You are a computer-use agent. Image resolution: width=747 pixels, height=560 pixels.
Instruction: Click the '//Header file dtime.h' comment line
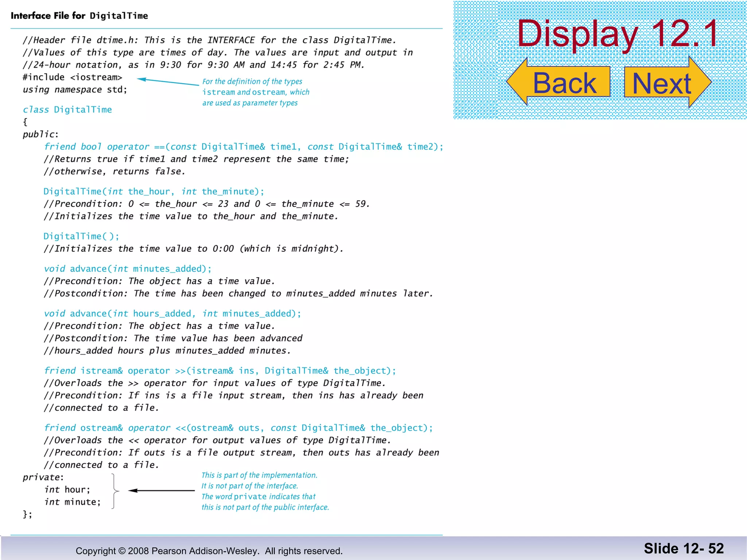tap(209, 40)
